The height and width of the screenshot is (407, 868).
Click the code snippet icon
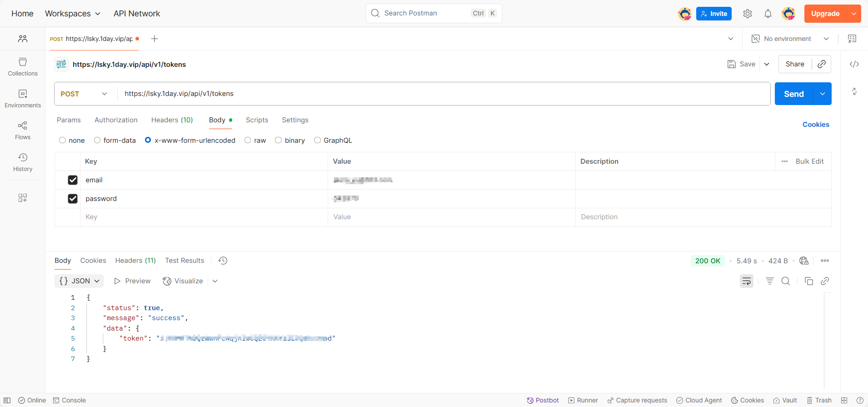[854, 64]
